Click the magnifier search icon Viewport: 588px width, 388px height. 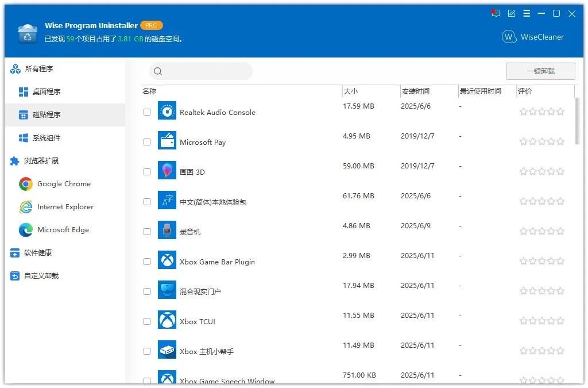click(158, 71)
